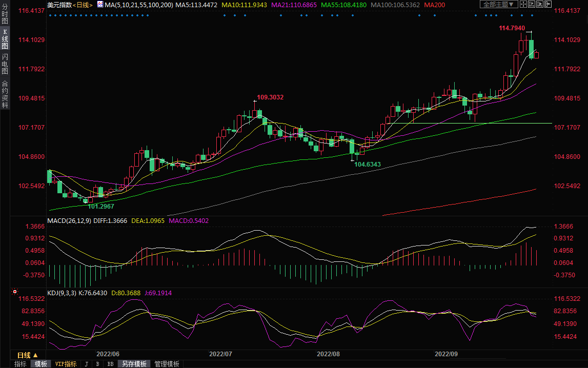Click the play-arrow chart icon at top right
588x368 pixels.
[x=540, y=4]
